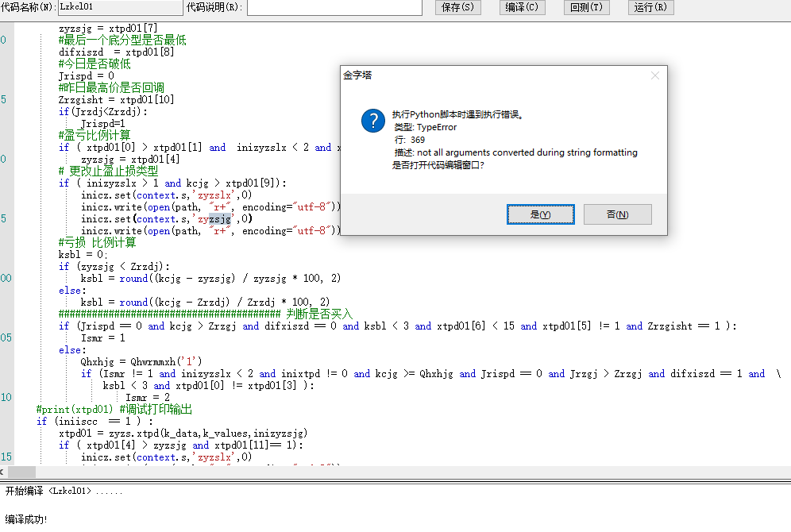Viewport: 791px width, 532px height.
Task: Click the 'Ismr = 1' code line
Action: tap(103, 337)
